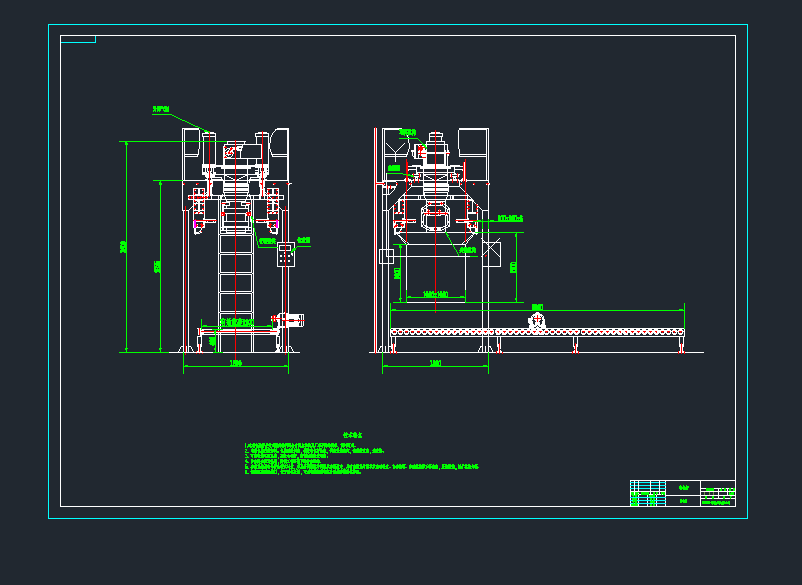802x585 pixels.
Task: Click the hexagonal bag clamp in right view
Action: pos(437,217)
